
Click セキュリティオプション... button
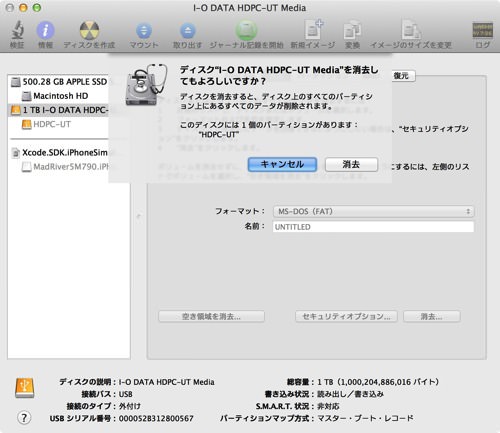click(346, 316)
